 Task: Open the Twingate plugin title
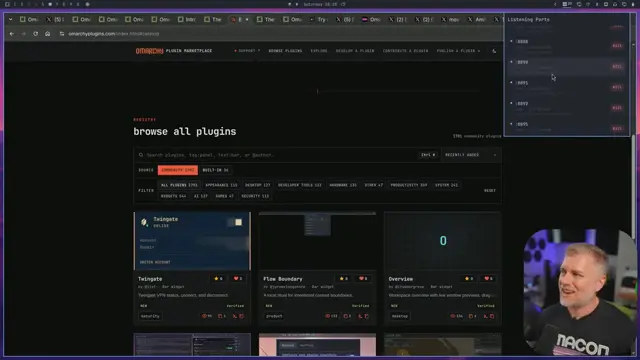pos(150,279)
